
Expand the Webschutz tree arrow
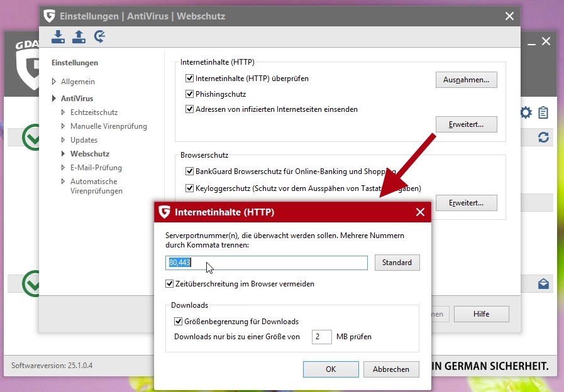point(64,153)
